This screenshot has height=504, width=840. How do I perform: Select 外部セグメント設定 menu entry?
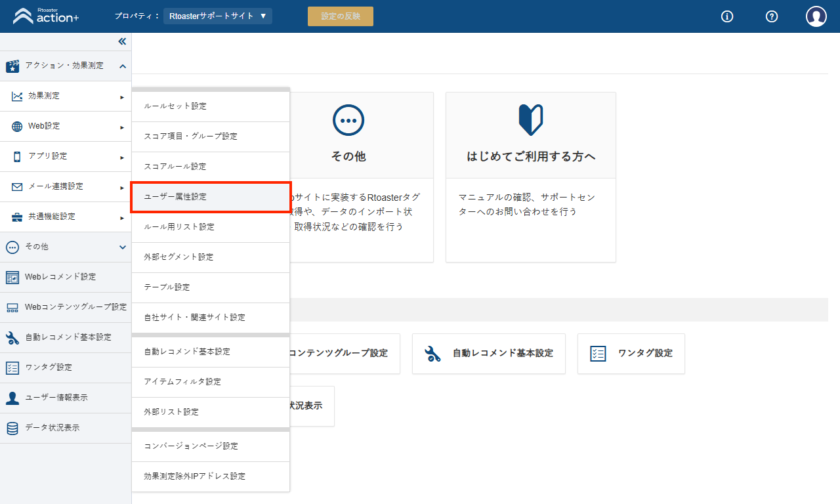[x=211, y=257]
